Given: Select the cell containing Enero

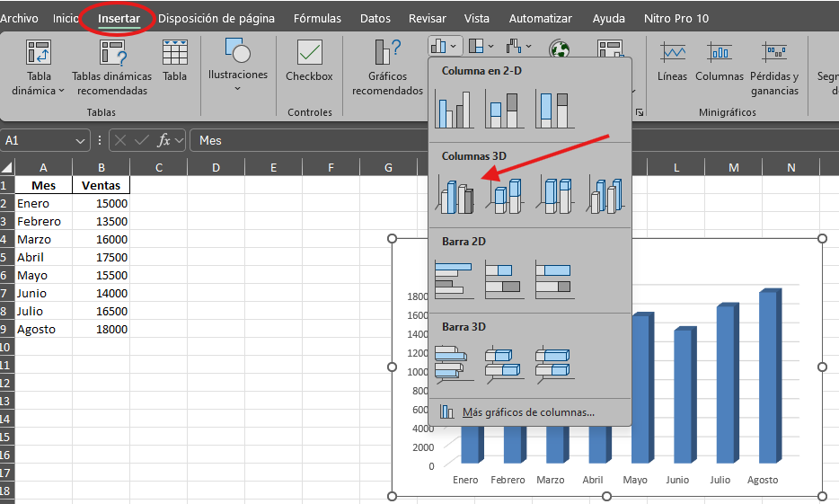Looking at the screenshot, I should pos(43,203).
